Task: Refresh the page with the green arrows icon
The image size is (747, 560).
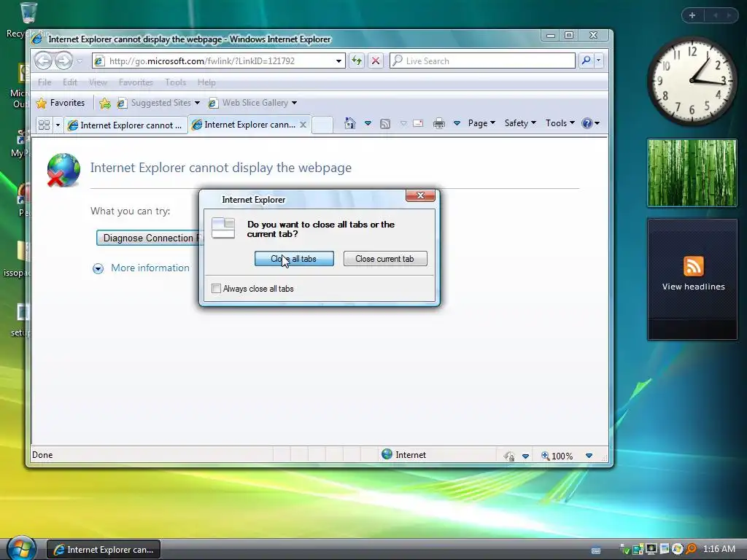Action: click(x=356, y=61)
